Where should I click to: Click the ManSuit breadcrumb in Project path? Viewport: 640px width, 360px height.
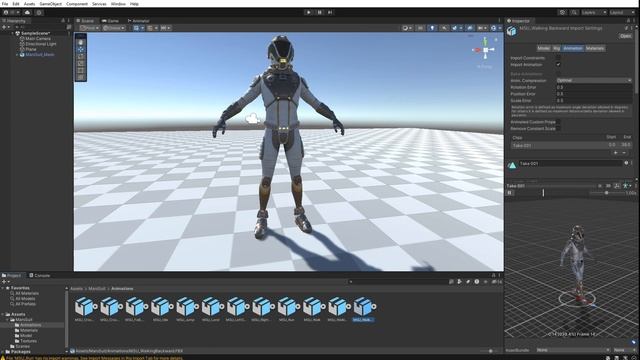point(97,289)
